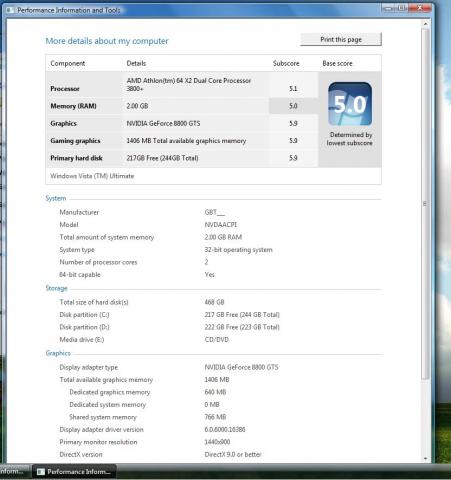Click the vertical scrollbar thumb
This screenshot has height=480, width=451.
click(425, 203)
